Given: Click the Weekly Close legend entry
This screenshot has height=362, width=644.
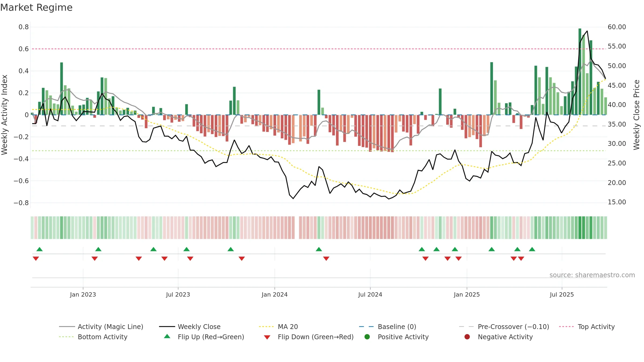Looking at the screenshot, I should (x=190, y=327).
